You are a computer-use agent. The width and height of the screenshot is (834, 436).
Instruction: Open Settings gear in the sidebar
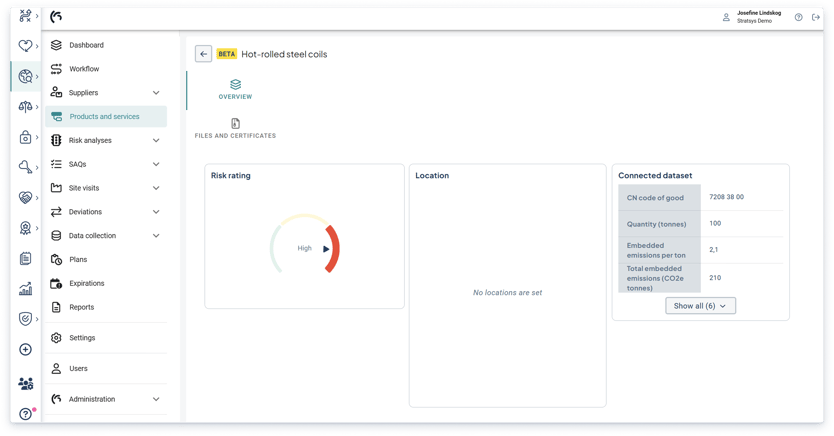pos(56,338)
